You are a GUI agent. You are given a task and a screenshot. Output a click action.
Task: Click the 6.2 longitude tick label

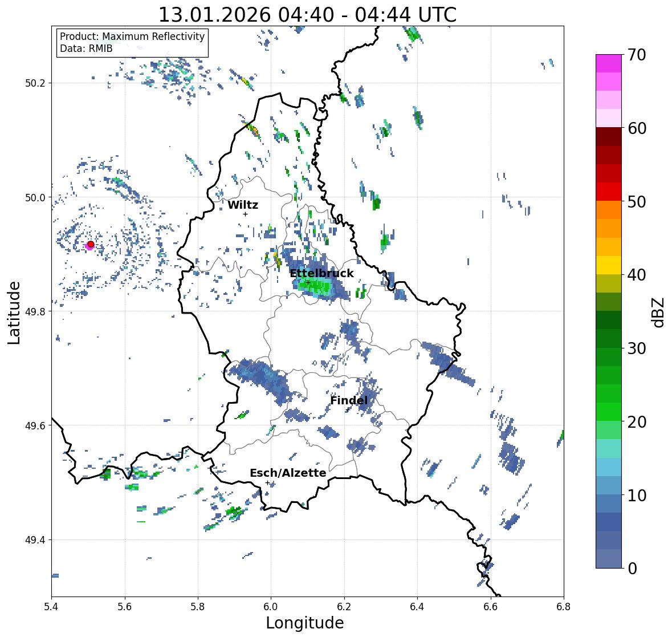344,607
